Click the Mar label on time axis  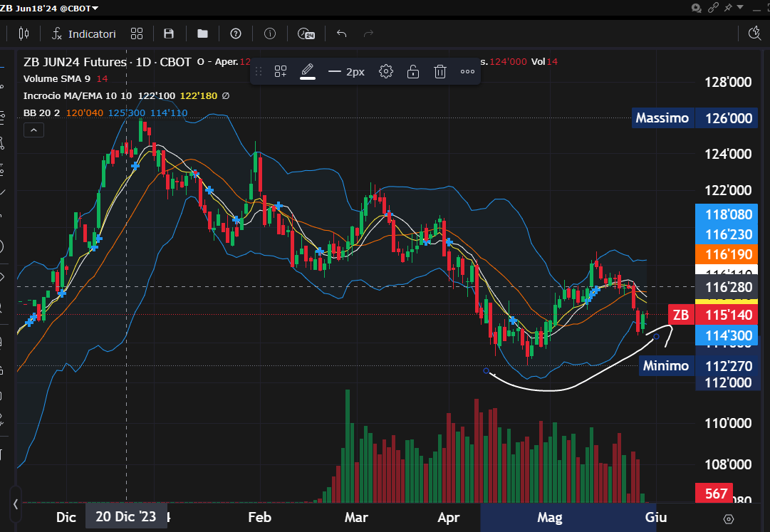(x=356, y=517)
